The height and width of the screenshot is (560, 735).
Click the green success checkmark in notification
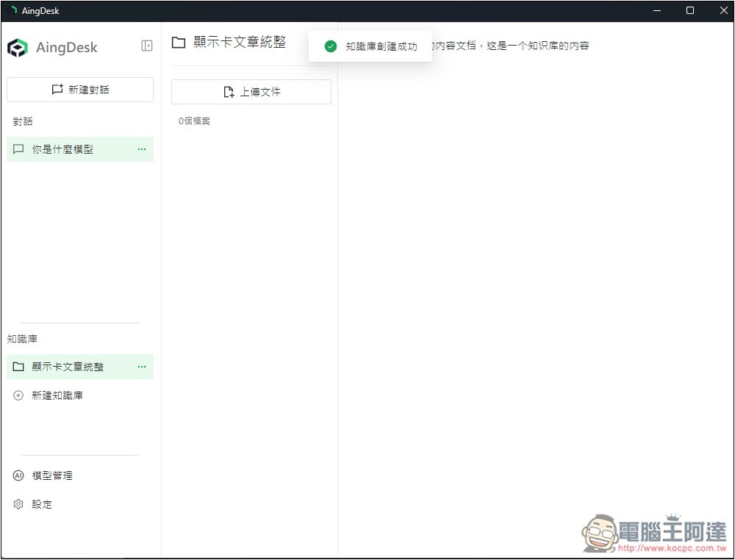pyautogui.click(x=331, y=46)
